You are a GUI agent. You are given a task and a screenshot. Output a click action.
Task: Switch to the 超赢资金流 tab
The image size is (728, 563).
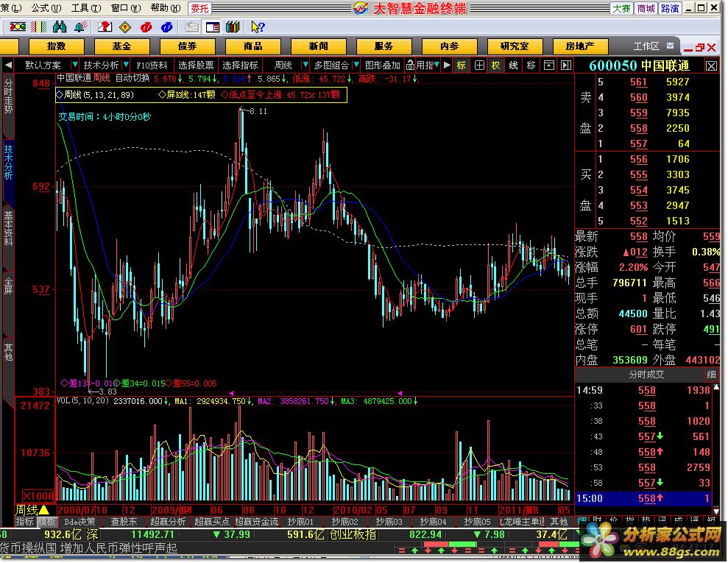tap(256, 521)
